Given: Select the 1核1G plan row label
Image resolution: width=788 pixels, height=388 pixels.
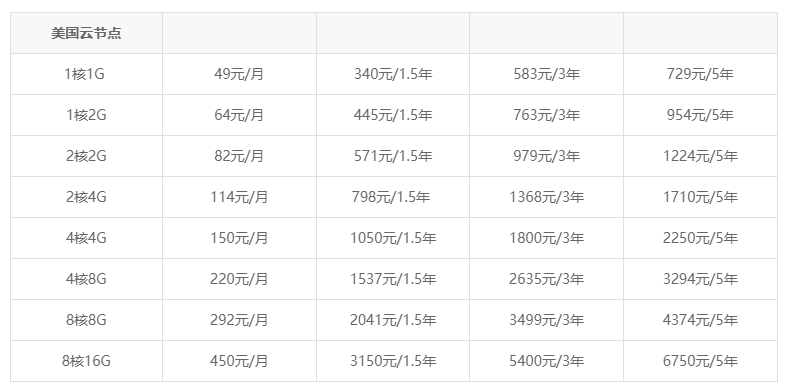Looking at the screenshot, I should click(84, 74).
